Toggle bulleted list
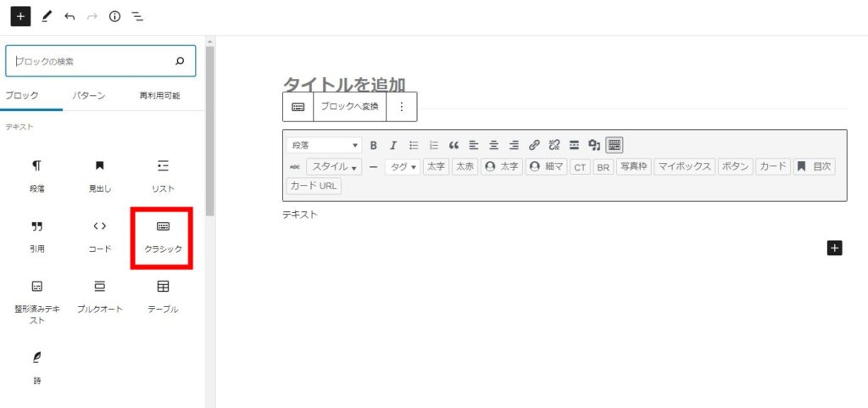The height and width of the screenshot is (408, 868). pos(414,146)
